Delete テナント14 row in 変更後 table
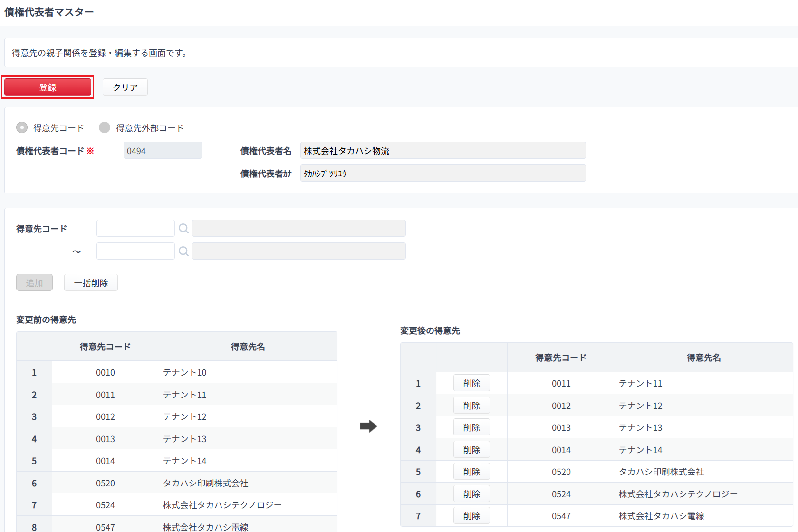This screenshot has width=798, height=532. 471,450
